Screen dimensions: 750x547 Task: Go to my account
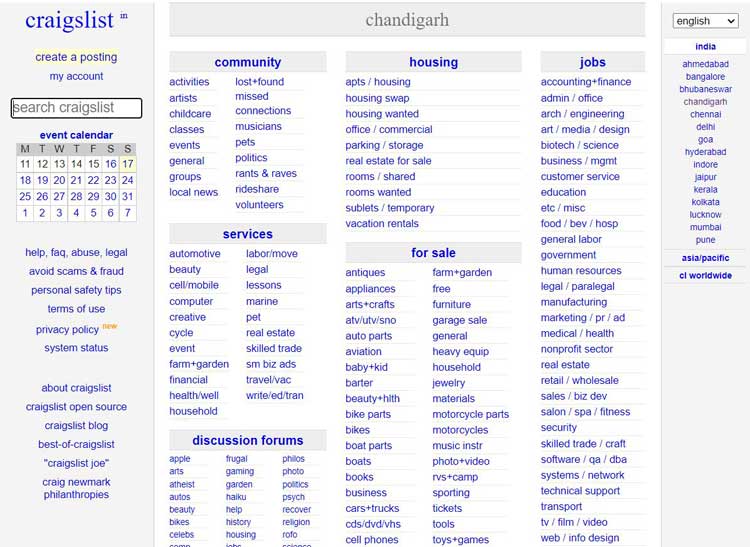[77, 76]
